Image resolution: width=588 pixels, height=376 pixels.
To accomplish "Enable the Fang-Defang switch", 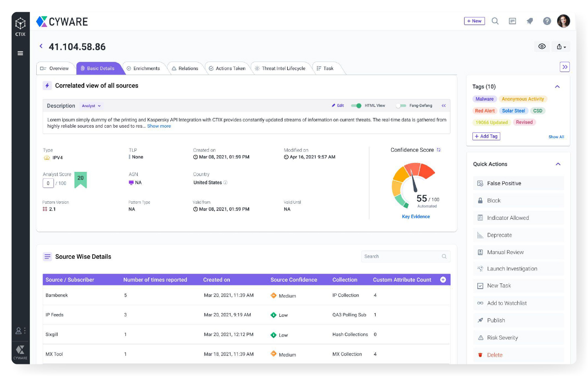I will [x=401, y=106].
